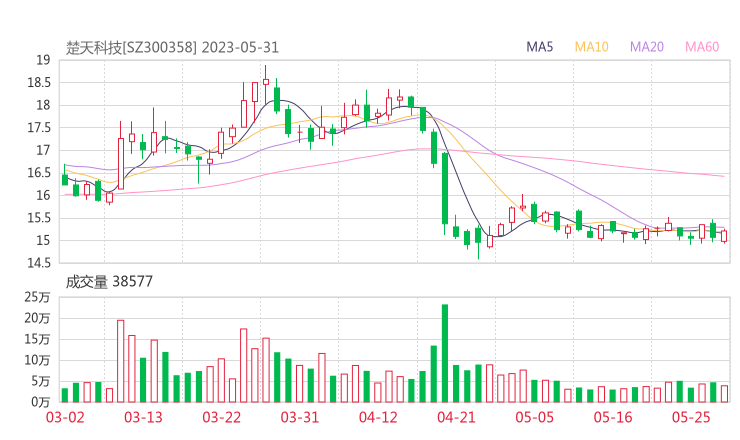Select the highest candlestick near 18.9
This screenshot has height=440, width=740.
click(x=266, y=85)
